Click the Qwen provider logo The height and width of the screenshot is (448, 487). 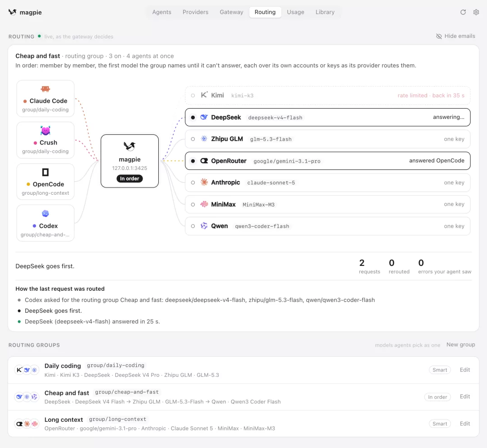tap(204, 226)
